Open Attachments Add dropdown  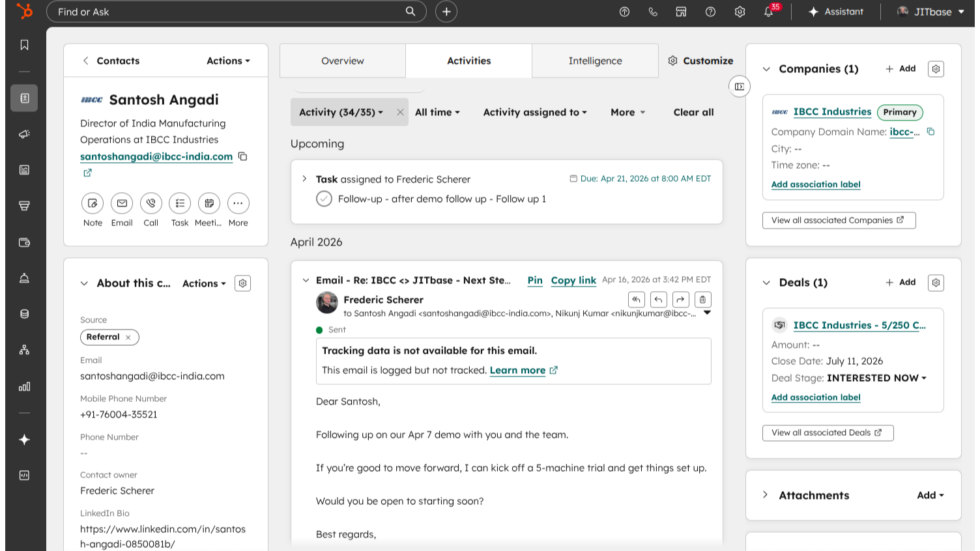930,495
